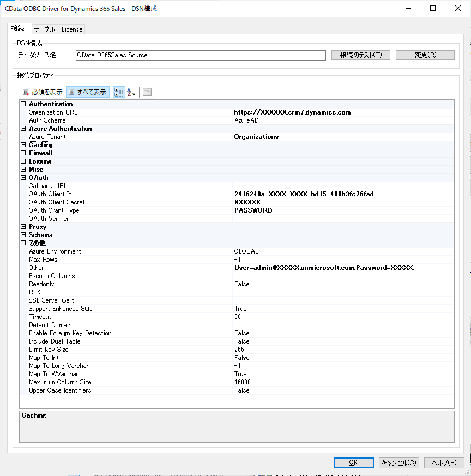Select the Organization URL value
This screenshot has height=476, width=471.
click(292, 112)
